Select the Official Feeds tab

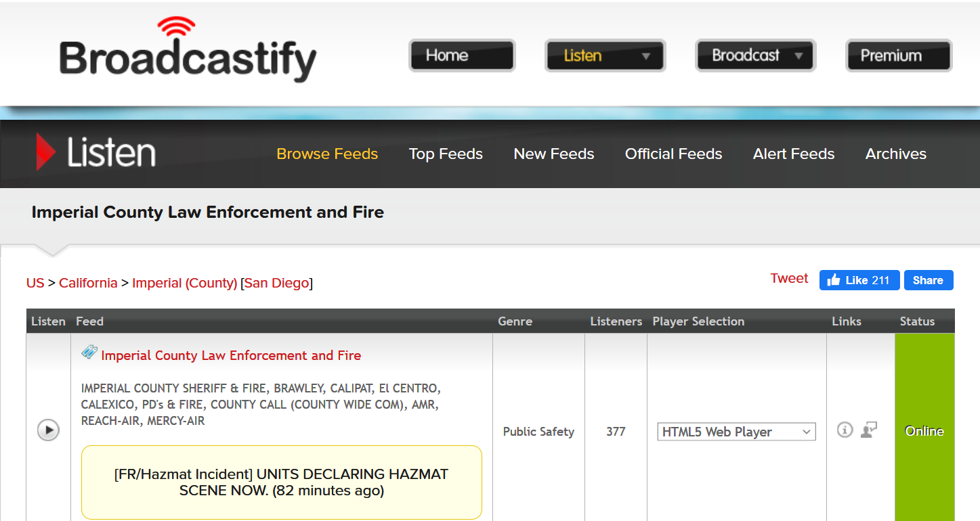(673, 154)
